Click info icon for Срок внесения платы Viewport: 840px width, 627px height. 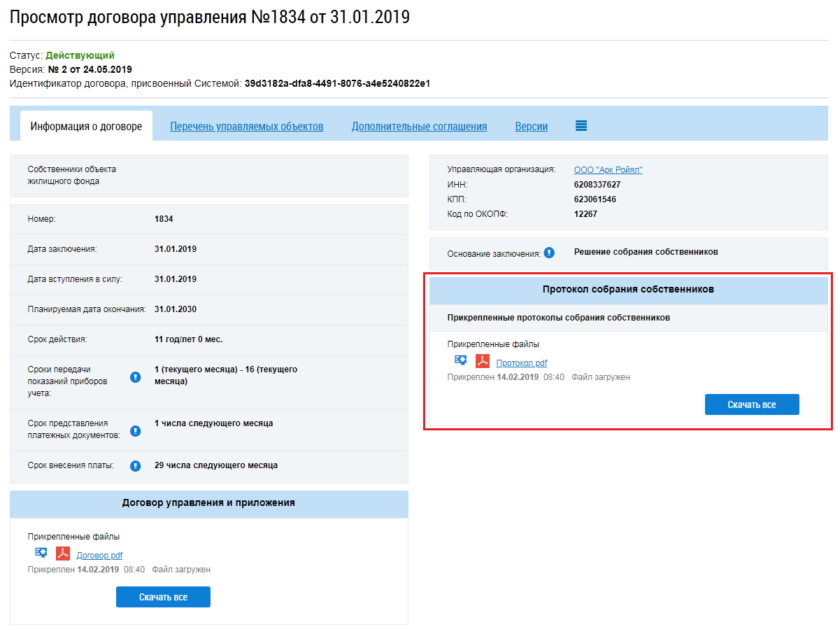(x=136, y=466)
